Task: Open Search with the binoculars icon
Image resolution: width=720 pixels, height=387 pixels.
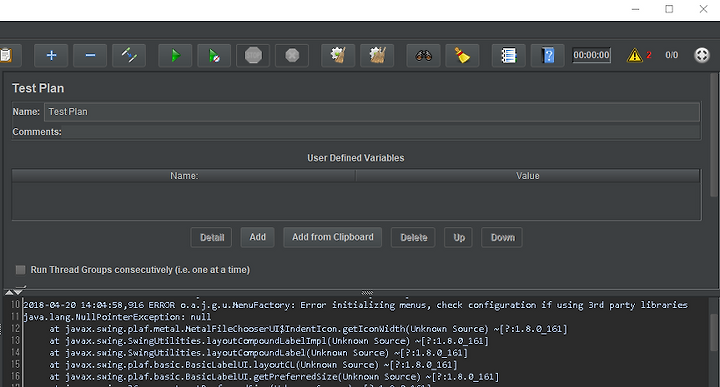Action: coord(423,56)
